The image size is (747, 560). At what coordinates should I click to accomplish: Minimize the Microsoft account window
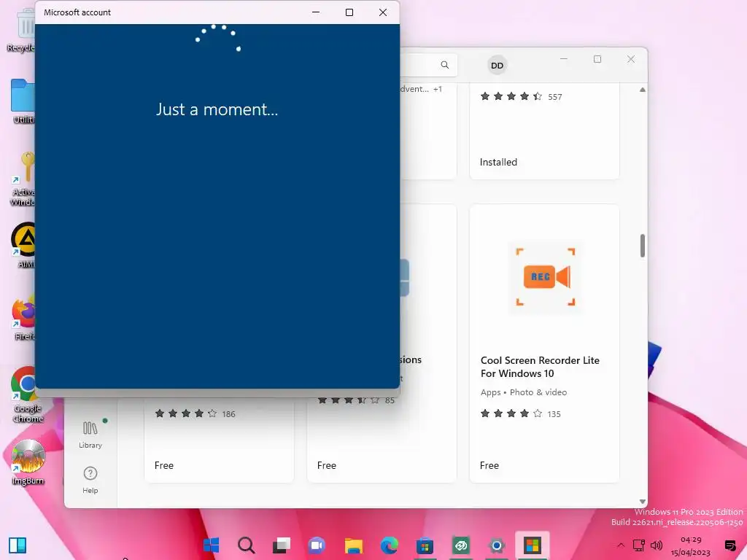pyautogui.click(x=316, y=12)
